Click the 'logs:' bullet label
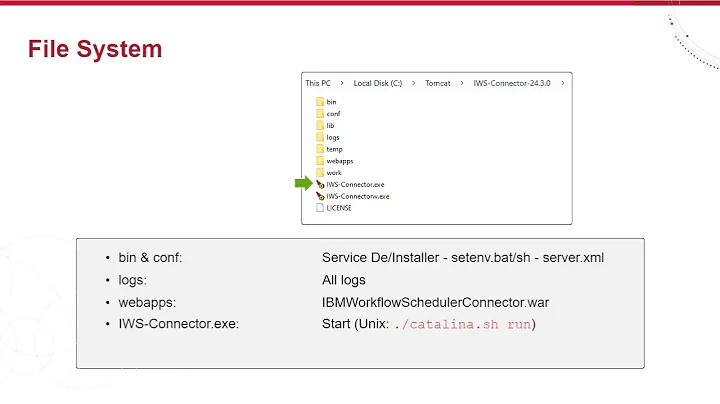Viewport: 720px width, 404px height. click(132, 280)
